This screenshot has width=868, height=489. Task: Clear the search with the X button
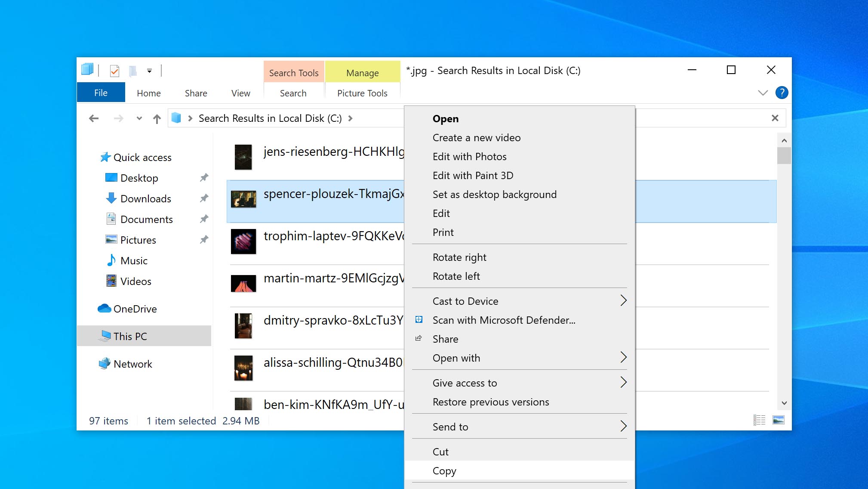coord(776,118)
